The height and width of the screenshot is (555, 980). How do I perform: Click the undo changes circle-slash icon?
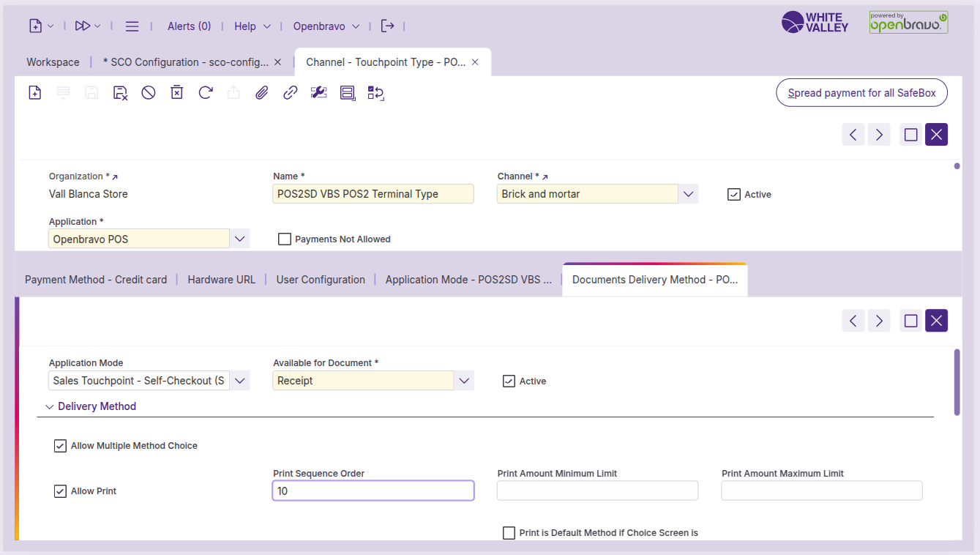(149, 92)
